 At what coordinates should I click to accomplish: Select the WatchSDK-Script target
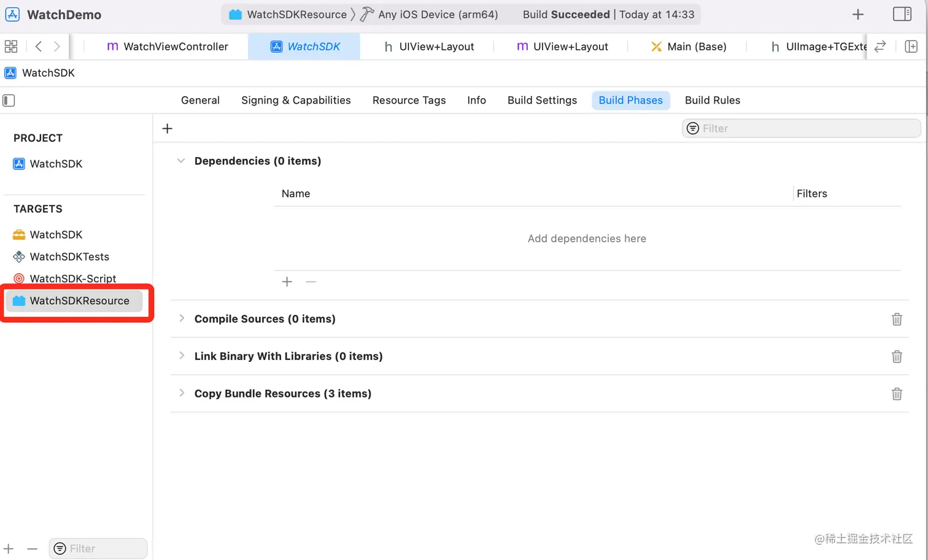tap(64, 279)
